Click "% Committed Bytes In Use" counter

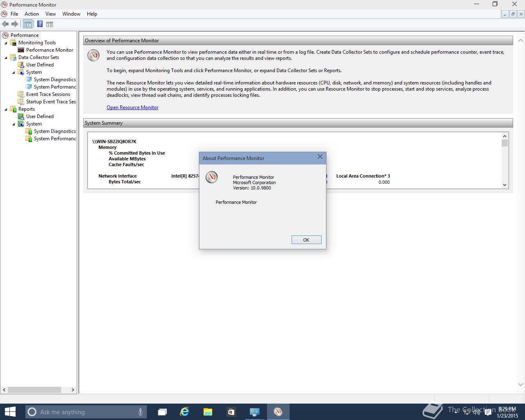(x=137, y=153)
